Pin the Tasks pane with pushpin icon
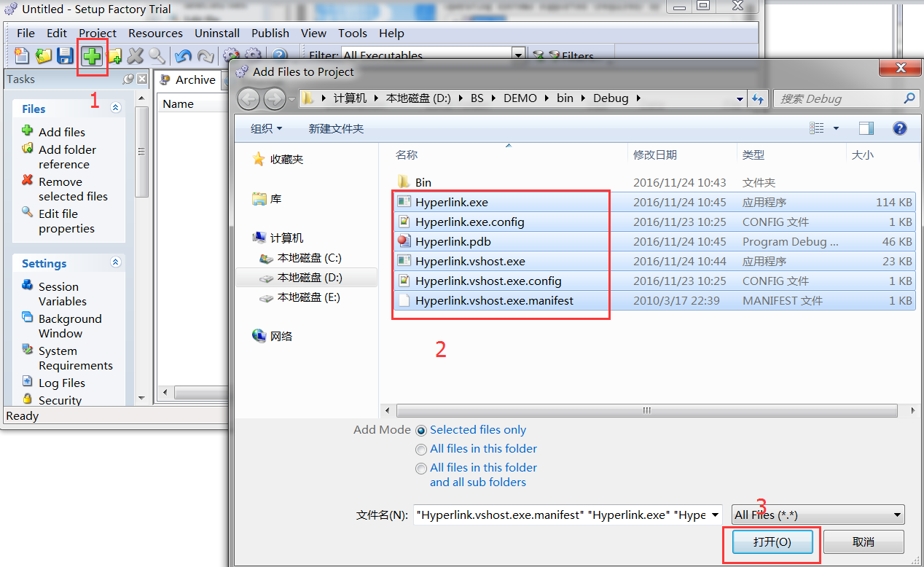The width and height of the screenshot is (924, 567). pos(128,79)
